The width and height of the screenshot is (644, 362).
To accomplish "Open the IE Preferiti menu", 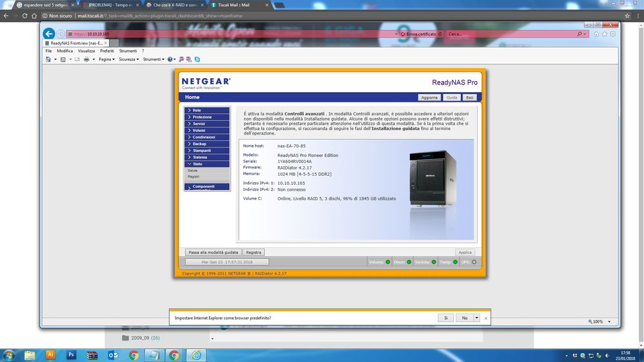I will click(107, 51).
